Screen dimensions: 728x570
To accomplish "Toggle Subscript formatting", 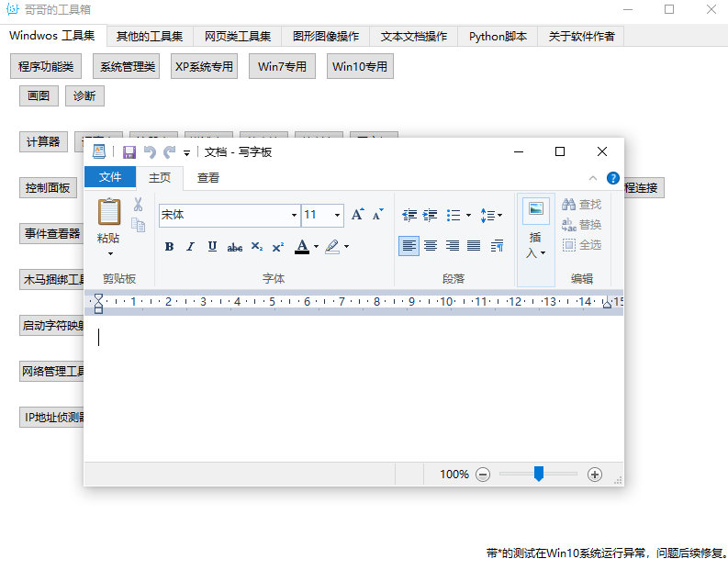I will pos(257,247).
